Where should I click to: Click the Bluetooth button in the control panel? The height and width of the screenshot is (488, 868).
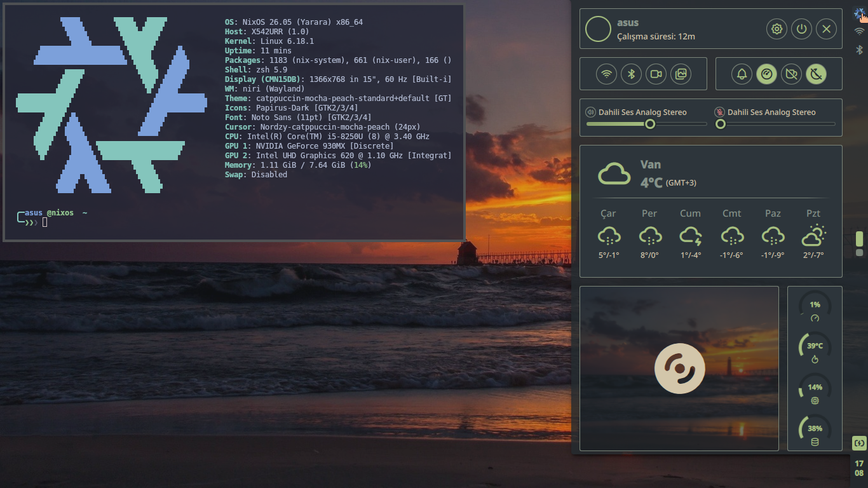(x=631, y=74)
